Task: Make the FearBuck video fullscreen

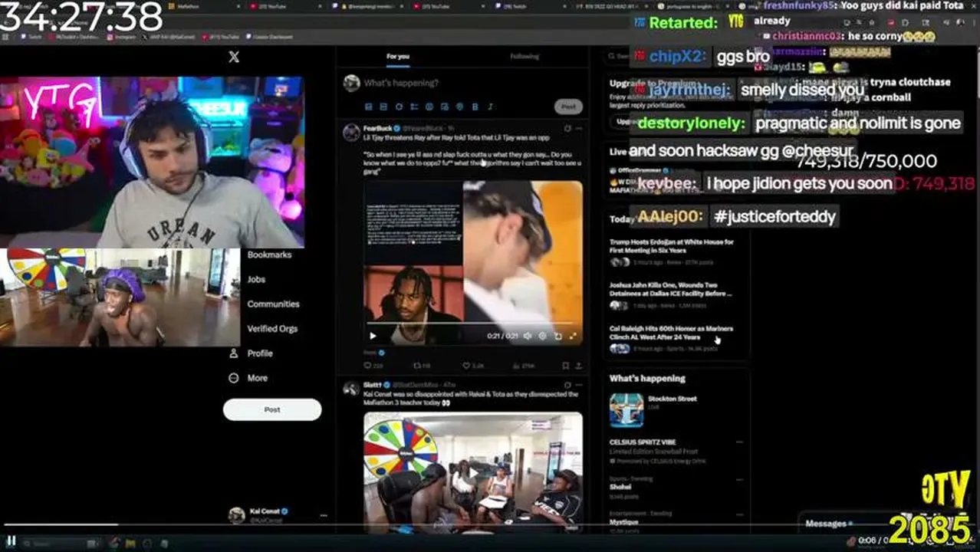Action: (572, 336)
